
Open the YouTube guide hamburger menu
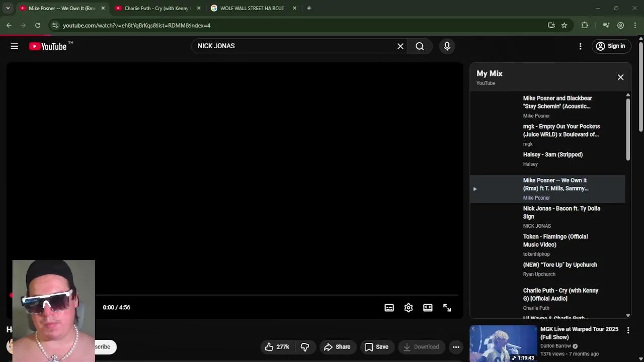[x=14, y=46]
